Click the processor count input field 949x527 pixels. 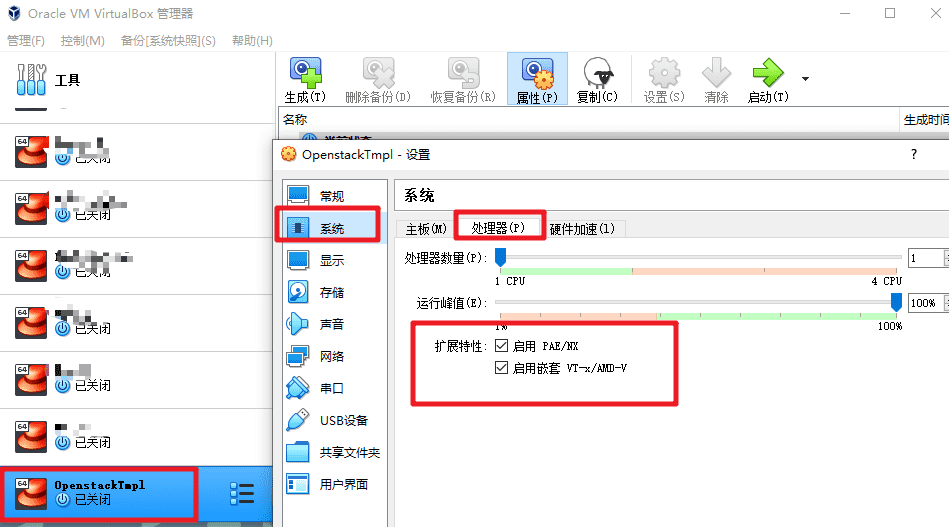[x=926, y=258]
